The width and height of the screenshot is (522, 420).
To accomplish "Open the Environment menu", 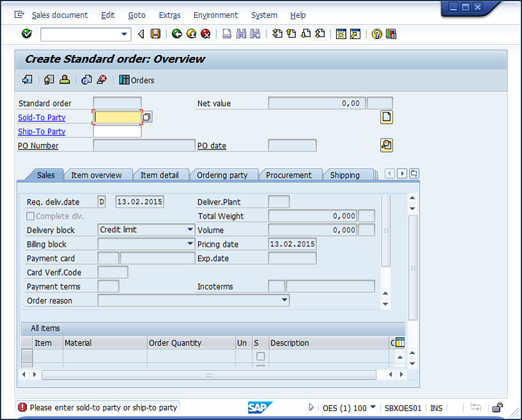I will coord(216,15).
